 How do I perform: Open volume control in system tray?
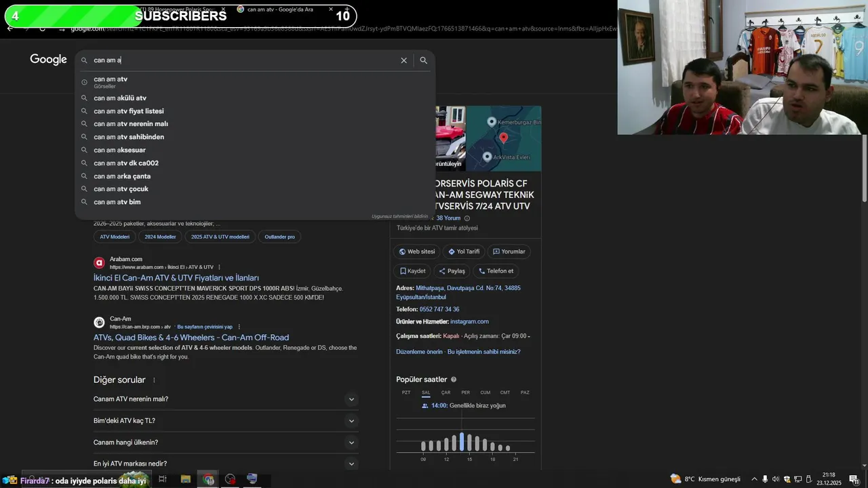point(776,479)
